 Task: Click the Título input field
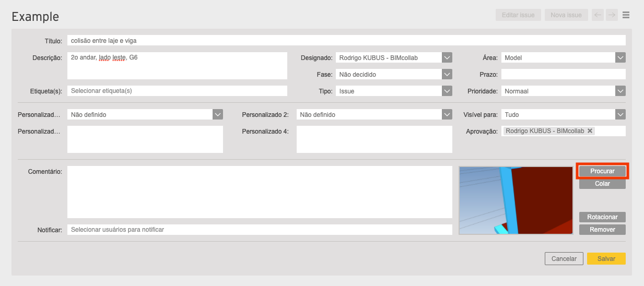pyautogui.click(x=346, y=40)
